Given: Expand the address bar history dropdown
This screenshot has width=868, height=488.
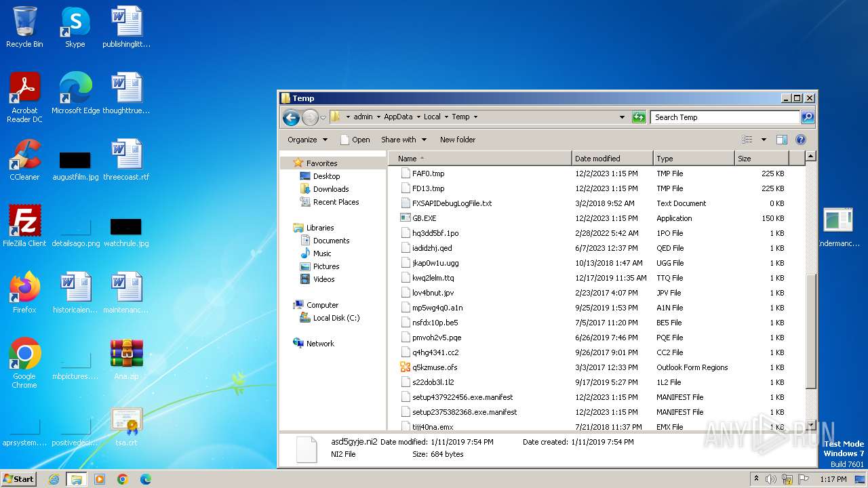Looking at the screenshot, I should pyautogui.click(x=622, y=117).
